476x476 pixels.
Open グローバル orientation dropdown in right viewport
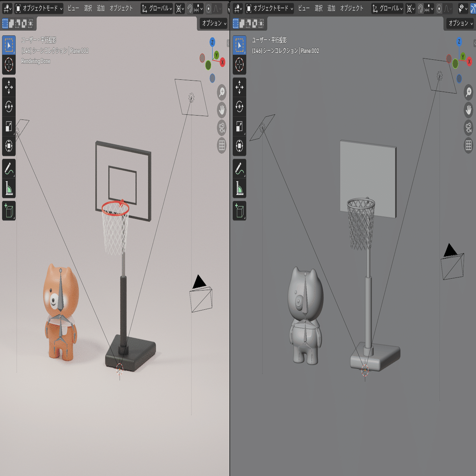[387, 8]
